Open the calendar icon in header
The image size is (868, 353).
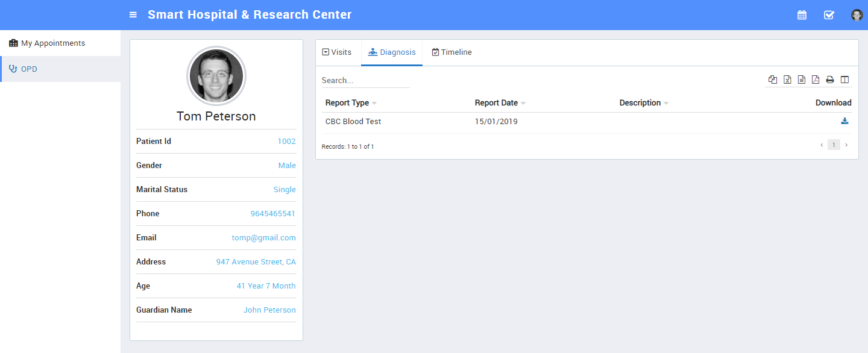[x=802, y=15]
